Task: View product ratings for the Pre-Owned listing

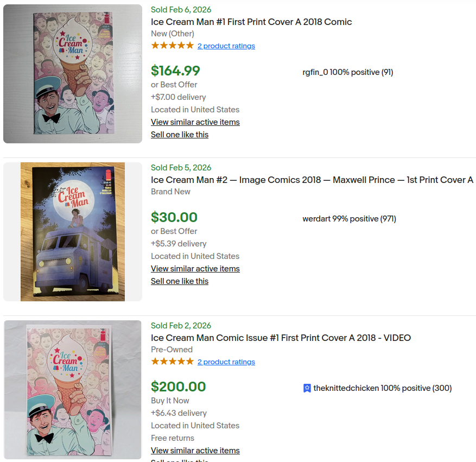Action: 226,362
